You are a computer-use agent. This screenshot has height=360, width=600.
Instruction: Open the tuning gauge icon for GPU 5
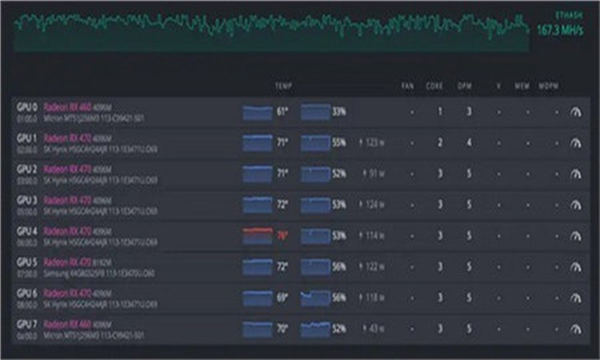pyautogui.click(x=576, y=267)
